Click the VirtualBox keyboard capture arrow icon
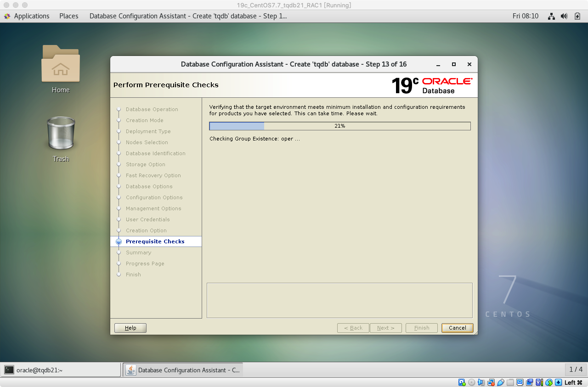Viewport: 588px width, 387px height. point(558,382)
